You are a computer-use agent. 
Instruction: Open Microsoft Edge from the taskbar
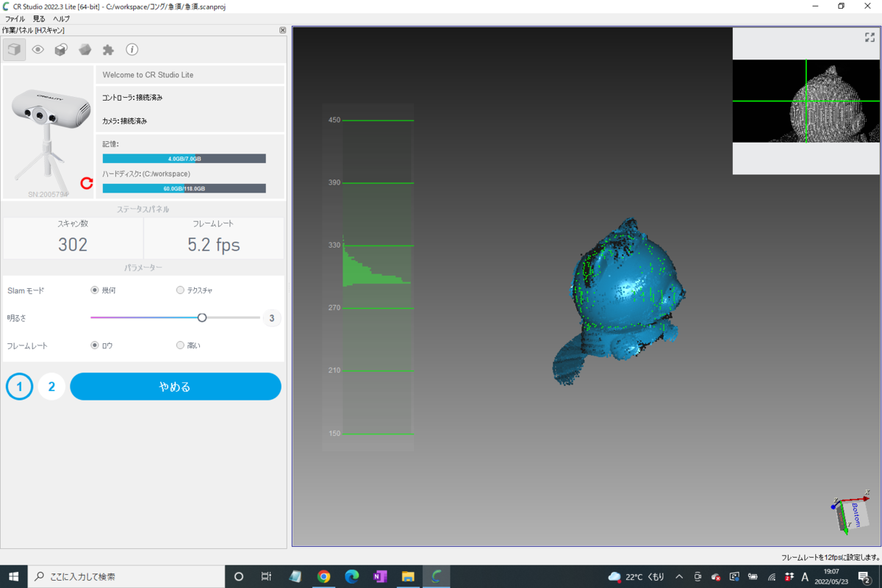pos(351,577)
